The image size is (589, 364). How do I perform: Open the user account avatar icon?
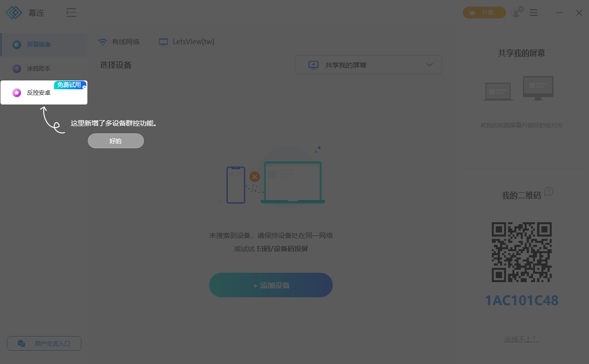[x=517, y=12]
